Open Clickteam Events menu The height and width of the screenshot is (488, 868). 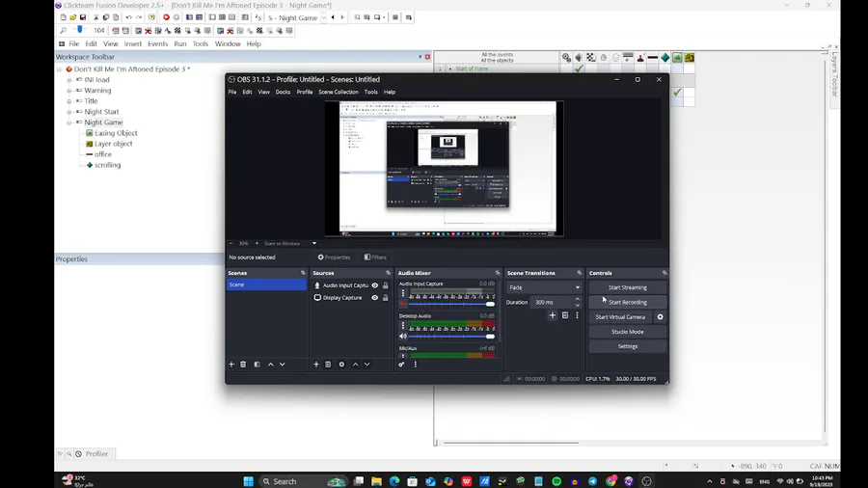(x=158, y=43)
